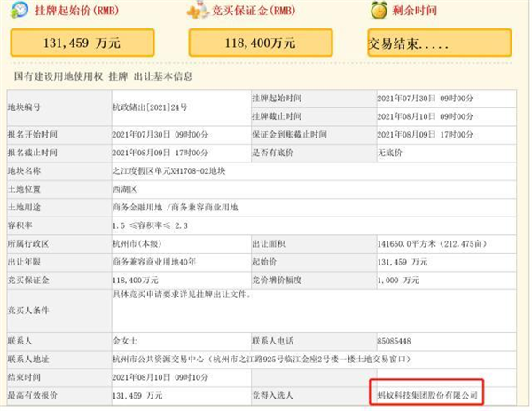
Task: Click the contact person 金女士
Action: click(x=125, y=341)
